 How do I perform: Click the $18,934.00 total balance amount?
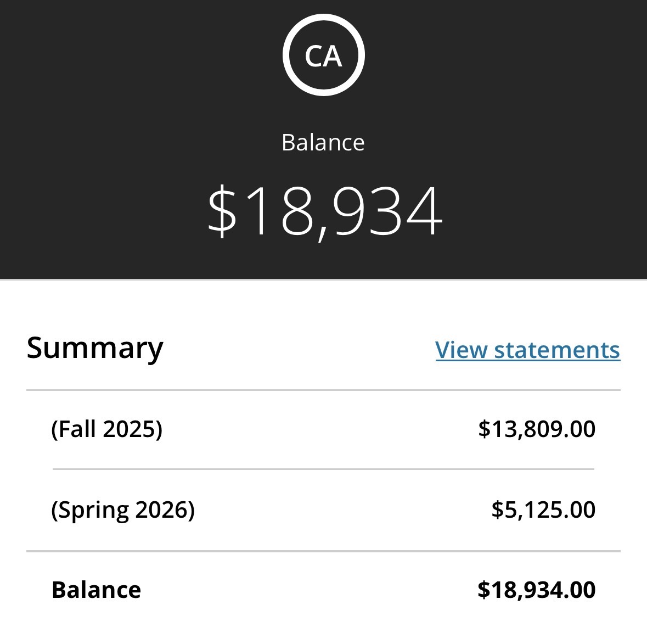point(536,590)
